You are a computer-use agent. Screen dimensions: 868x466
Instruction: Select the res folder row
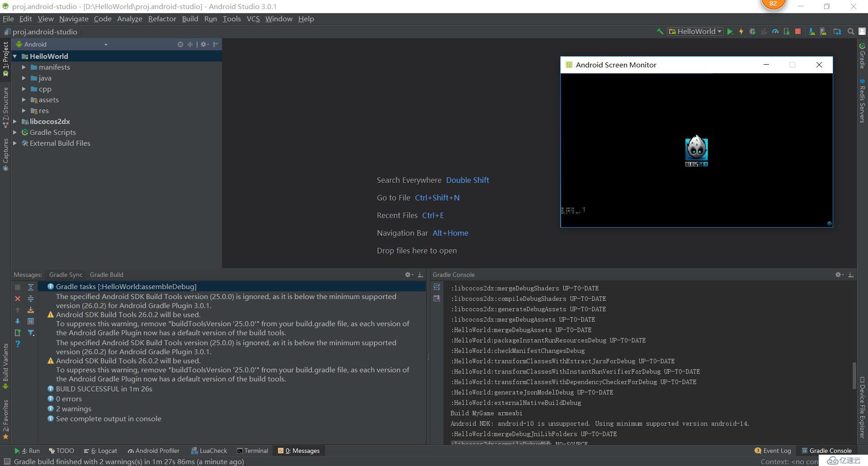[x=117, y=110]
